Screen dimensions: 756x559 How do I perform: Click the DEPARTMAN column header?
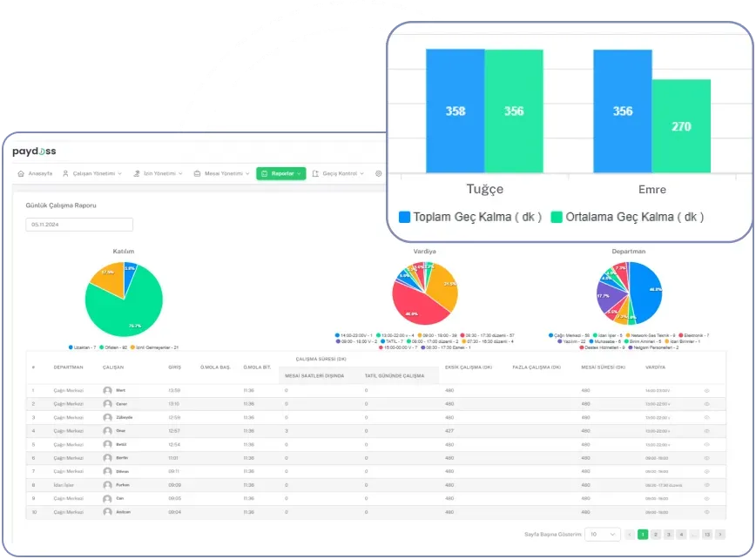[x=69, y=367]
